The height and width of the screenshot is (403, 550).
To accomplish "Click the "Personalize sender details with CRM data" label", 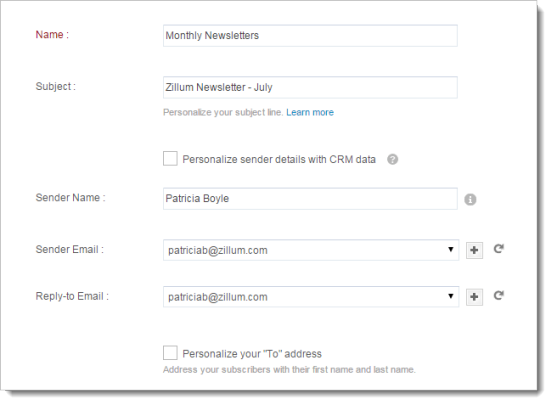I will [x=279, y=160].
